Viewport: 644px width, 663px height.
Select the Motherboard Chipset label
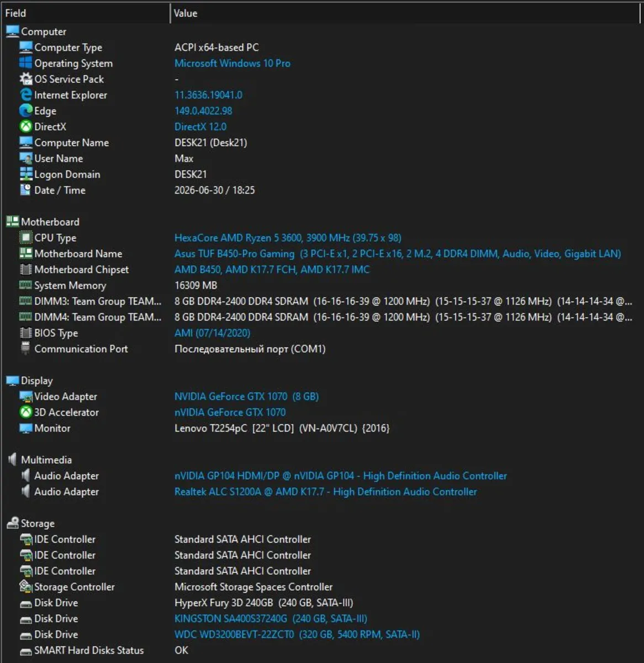pyautogui.click(x=82, y=270)
